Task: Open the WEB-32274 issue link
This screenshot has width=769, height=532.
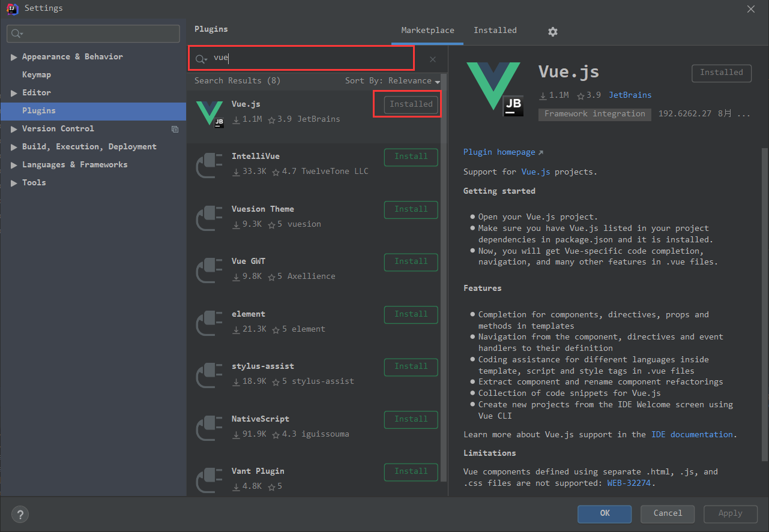Action: tap(629, 483)
